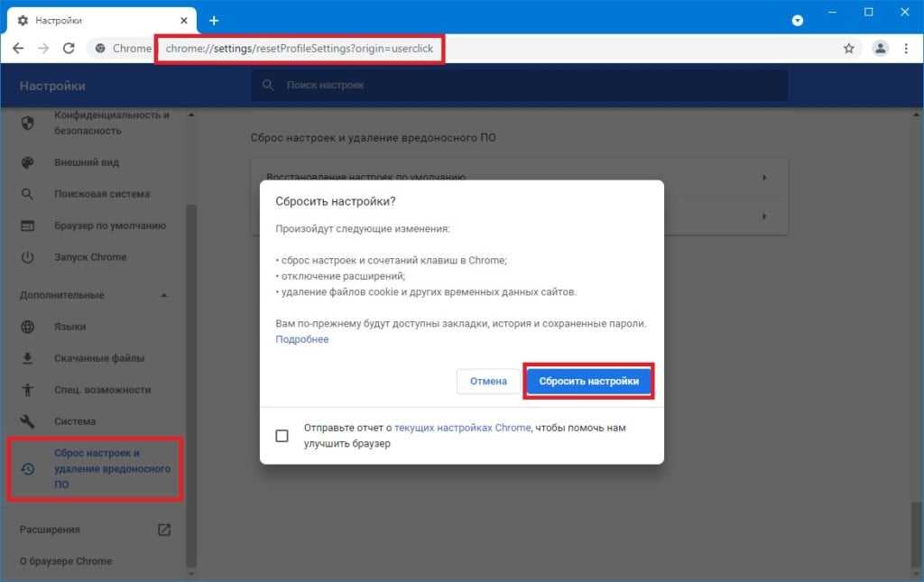Click the shield icon for Конфиденциальность

click(27, 123)
